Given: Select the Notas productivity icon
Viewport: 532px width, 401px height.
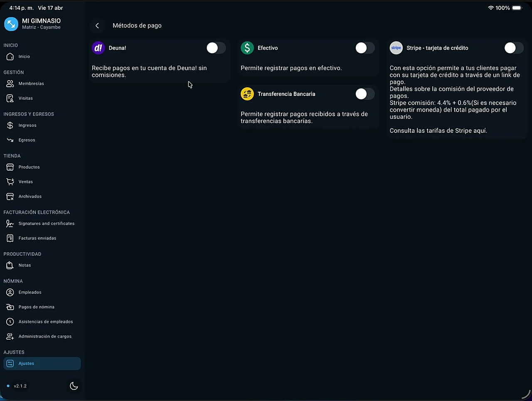Looking at the screenshot, I should tap(25, 265).
